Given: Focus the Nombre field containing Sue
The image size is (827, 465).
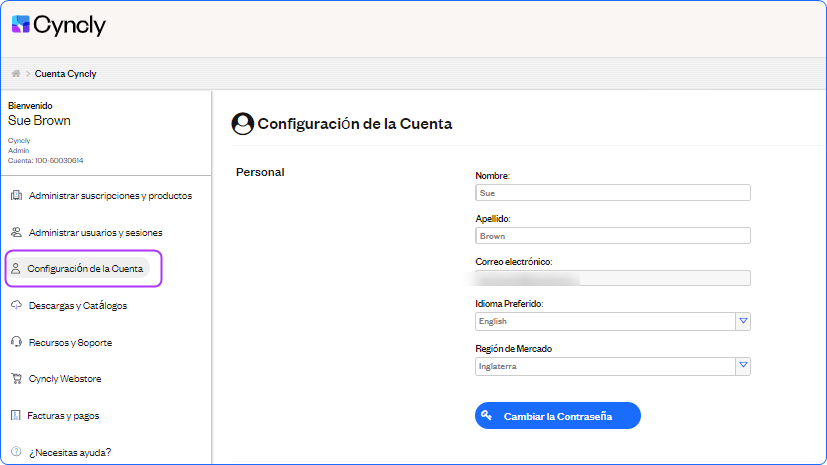Looking at the screenshot, I should point(613,193).
